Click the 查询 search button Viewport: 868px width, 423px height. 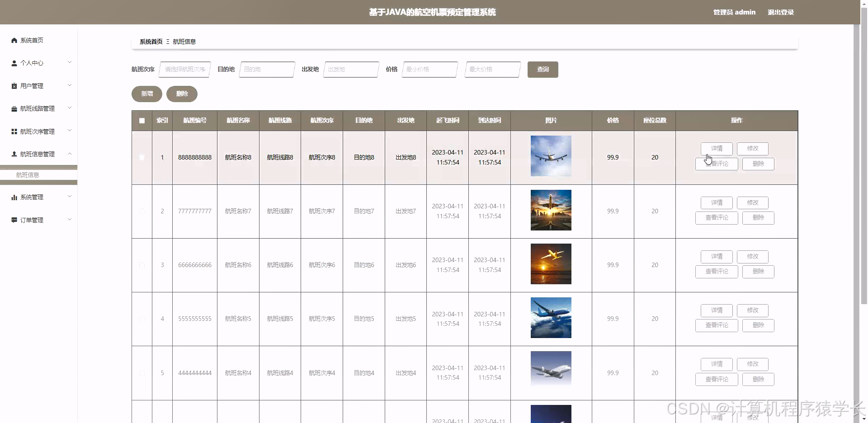coord(542,70)
